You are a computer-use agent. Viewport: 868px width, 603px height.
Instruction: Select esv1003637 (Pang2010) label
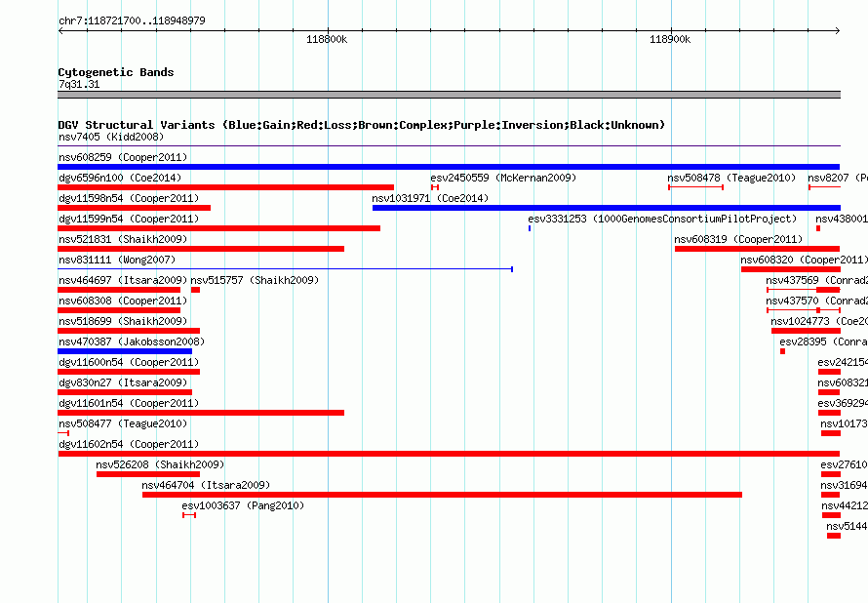[x=243, y=505]
